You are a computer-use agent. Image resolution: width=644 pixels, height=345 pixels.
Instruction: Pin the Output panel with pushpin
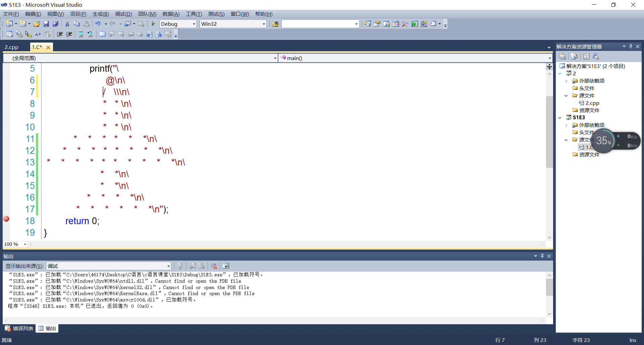pos(542,256)
